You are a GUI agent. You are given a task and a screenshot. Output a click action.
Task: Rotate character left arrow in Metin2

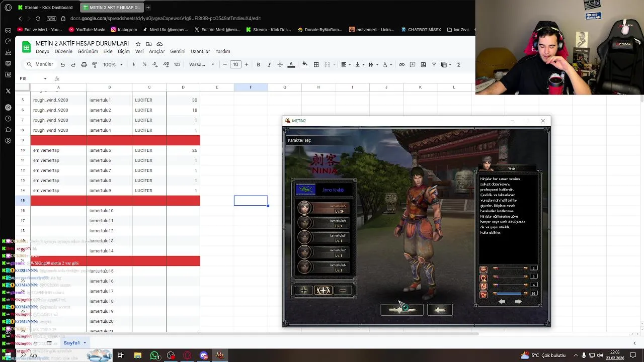502,301
